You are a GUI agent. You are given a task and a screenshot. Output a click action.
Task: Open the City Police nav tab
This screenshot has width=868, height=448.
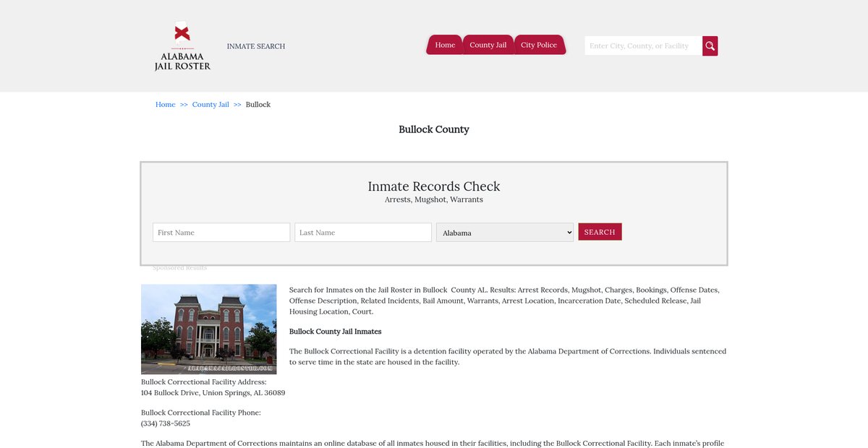[539, 45]
